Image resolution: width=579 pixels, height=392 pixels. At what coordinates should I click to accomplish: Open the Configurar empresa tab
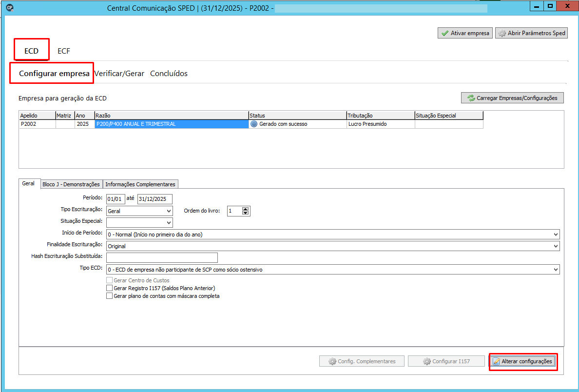[x=54, y=74]
